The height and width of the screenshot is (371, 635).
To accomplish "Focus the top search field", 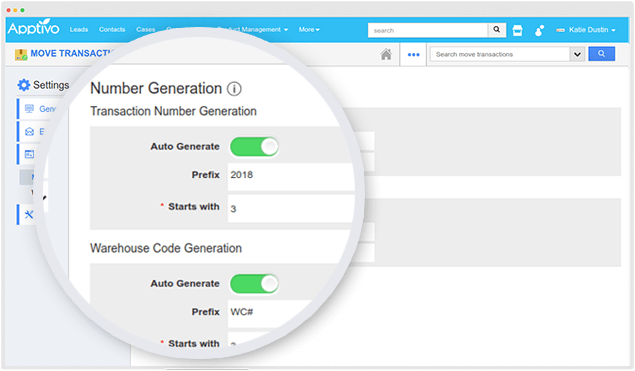I will [428, 30].
